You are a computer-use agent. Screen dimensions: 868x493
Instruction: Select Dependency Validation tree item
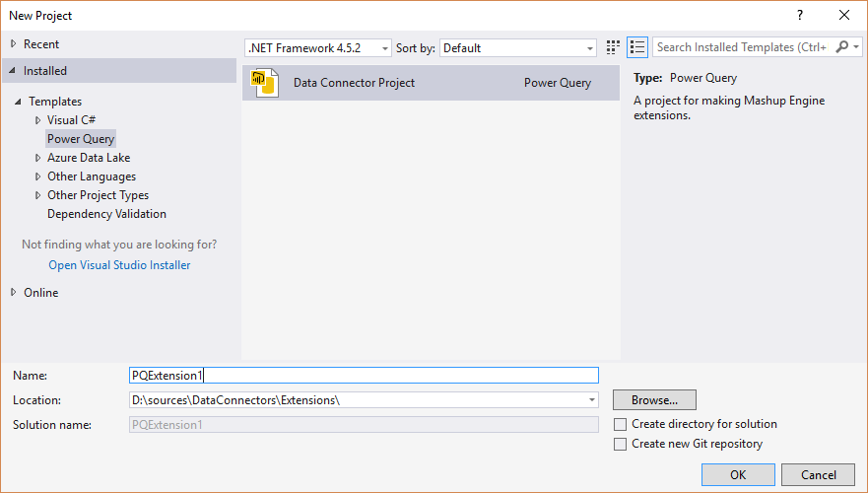tap(106, 214)
